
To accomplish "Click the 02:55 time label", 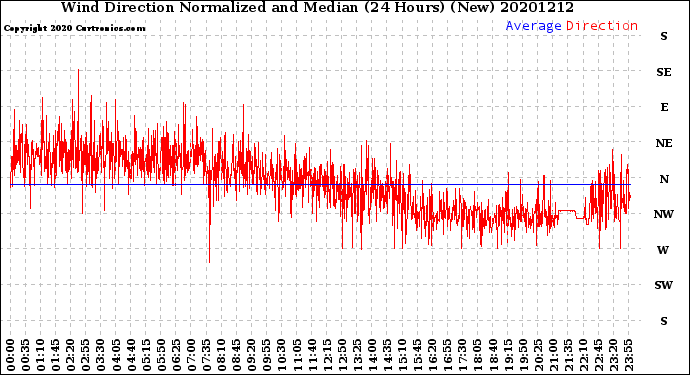I will pyautogui.click(x=86, y=355).
